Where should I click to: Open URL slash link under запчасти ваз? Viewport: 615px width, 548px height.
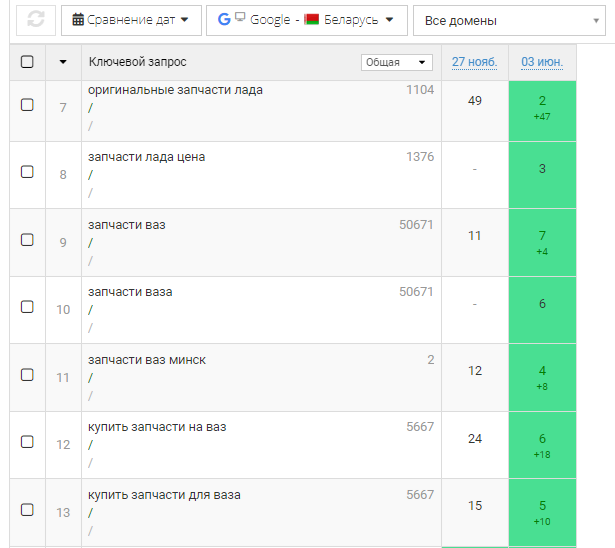point(91,243)
